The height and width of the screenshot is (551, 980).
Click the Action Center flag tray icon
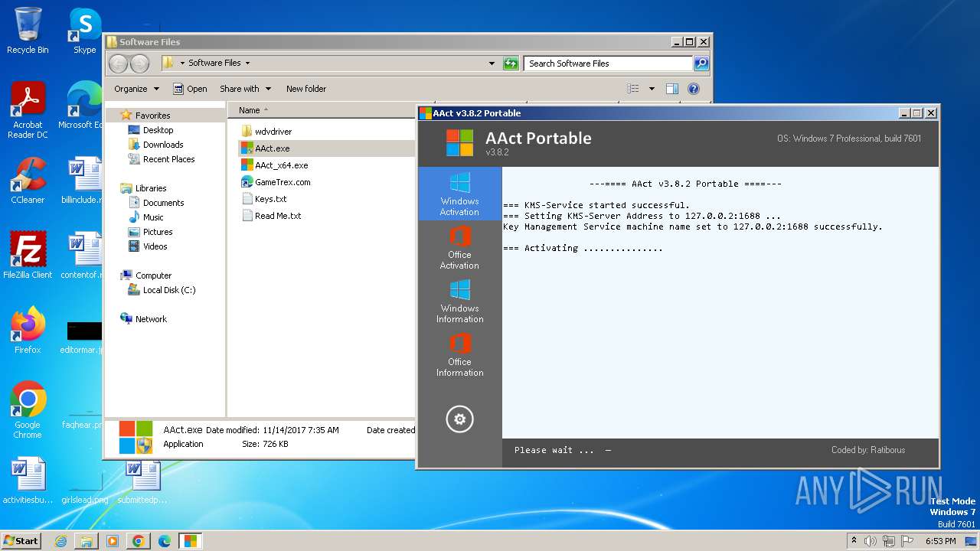click(907, 541)
